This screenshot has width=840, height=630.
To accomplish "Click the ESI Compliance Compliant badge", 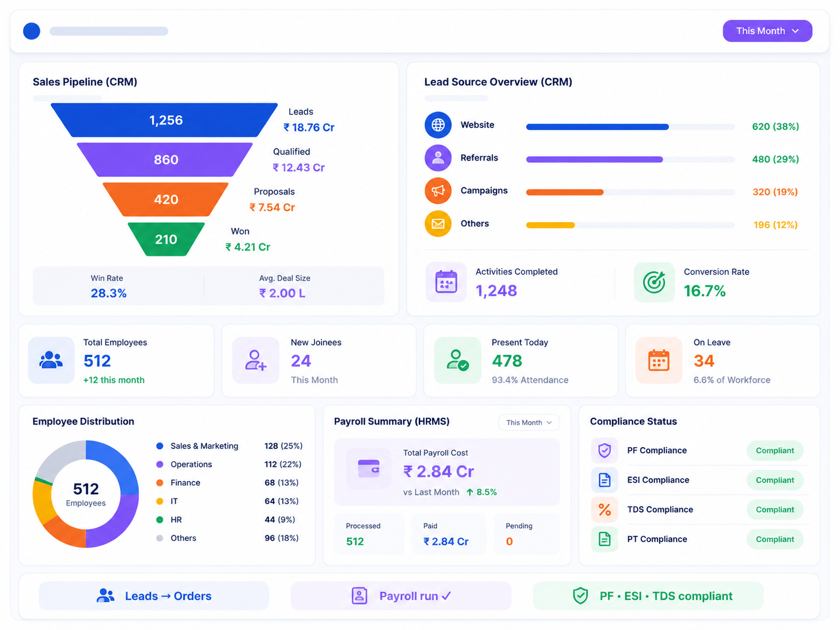I will click(x=775, y=480).
